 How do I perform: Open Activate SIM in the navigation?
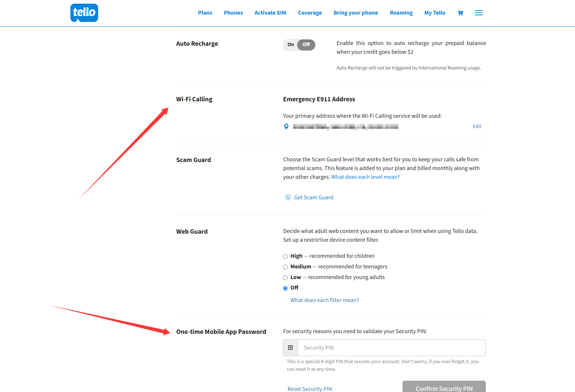tap(270, 13)
